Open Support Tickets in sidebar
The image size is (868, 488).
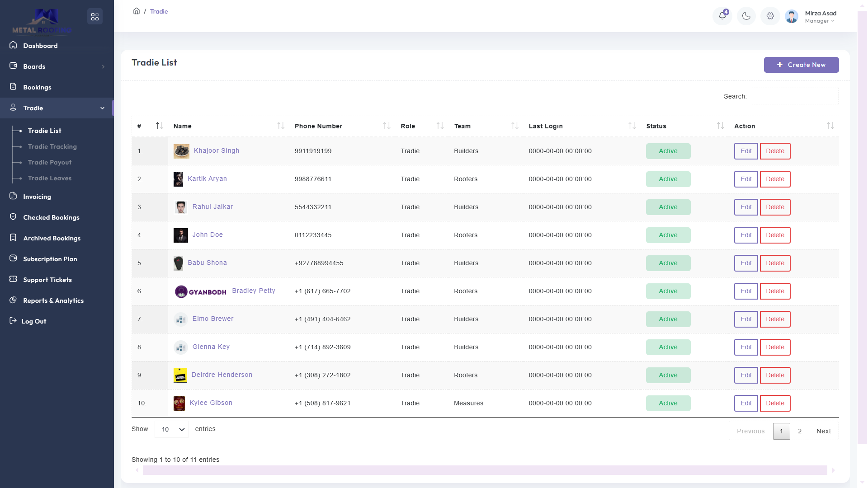click(x=47, y=280)
